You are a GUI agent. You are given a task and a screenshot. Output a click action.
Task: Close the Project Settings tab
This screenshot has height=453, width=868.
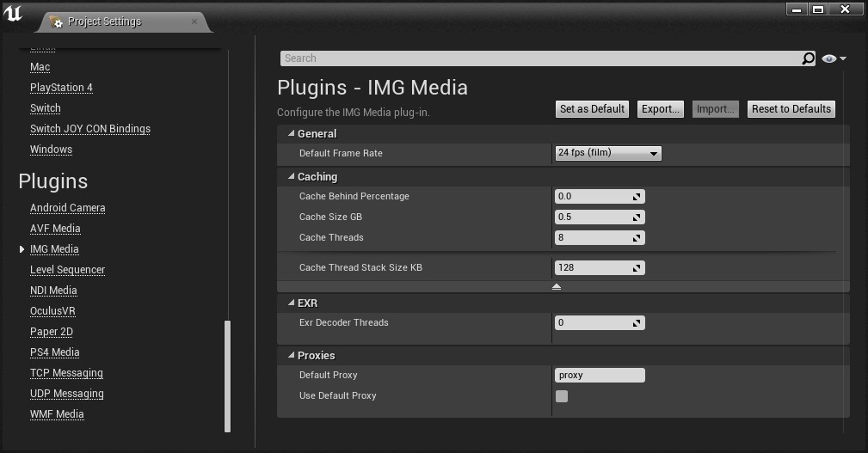coord(194,21)
